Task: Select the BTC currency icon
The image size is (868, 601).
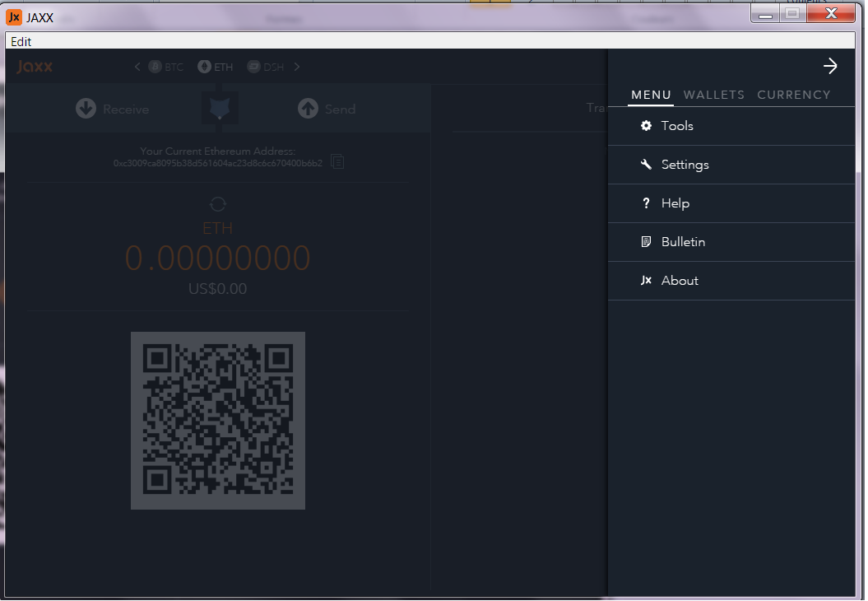Action: (154, 67)
